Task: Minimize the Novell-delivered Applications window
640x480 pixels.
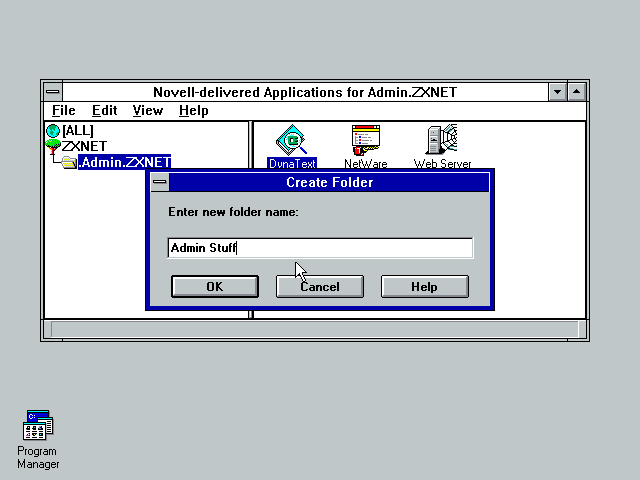Action: click(x=557, y=92)
